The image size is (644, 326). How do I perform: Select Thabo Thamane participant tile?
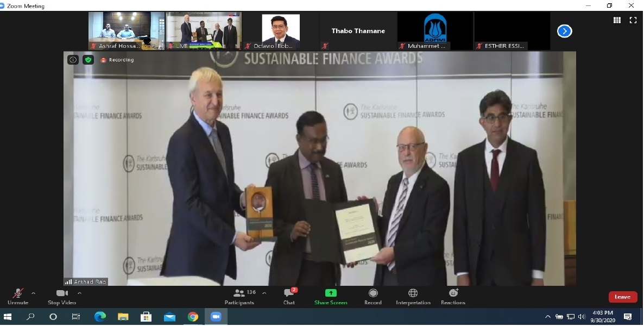point(358,31)
